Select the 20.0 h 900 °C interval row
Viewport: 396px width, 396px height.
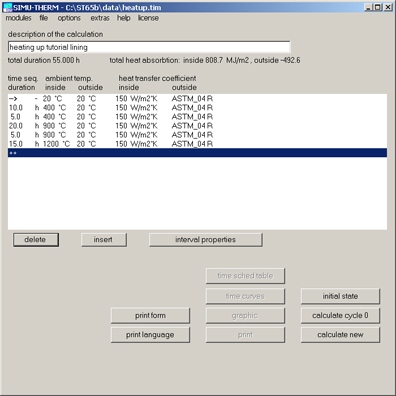[197, 126]
